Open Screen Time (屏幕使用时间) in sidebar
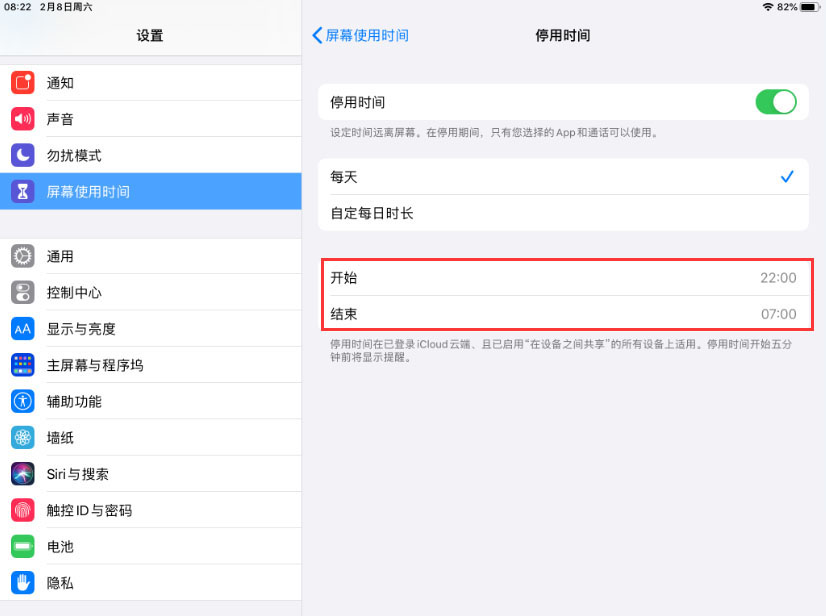This screenshot has width=826, height=616. (150, 191)
